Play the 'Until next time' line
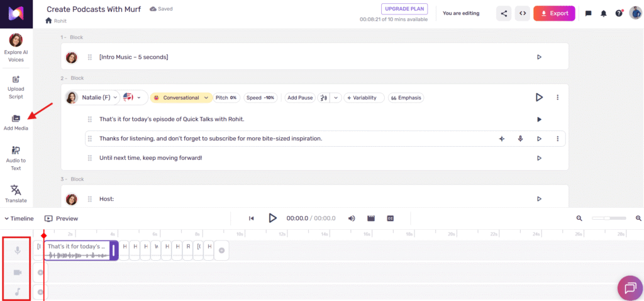Image resolution: width=644 pixels, height=301 pixels. click(539, 158)
